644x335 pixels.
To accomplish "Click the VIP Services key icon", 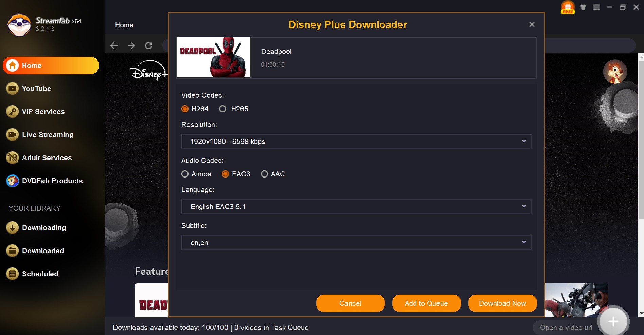I will coord(12,112).
